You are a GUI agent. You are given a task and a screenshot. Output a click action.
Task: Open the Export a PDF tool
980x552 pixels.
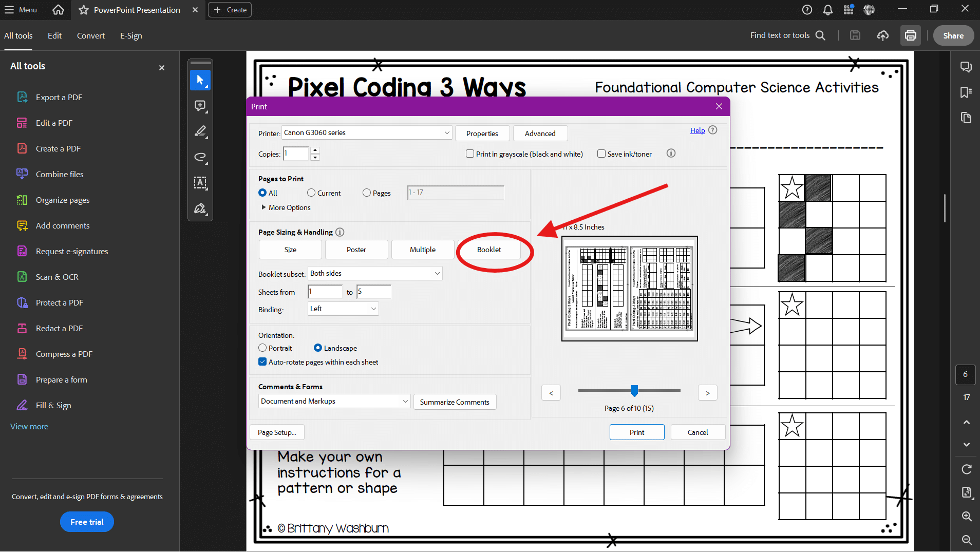[x=59, y=97]
